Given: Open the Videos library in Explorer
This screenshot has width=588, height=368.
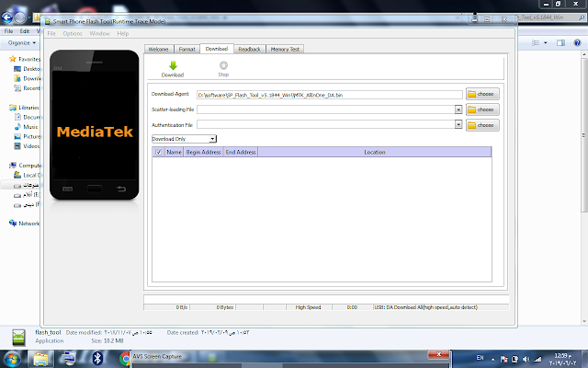Looking at the screenshot, I should 27,146.
